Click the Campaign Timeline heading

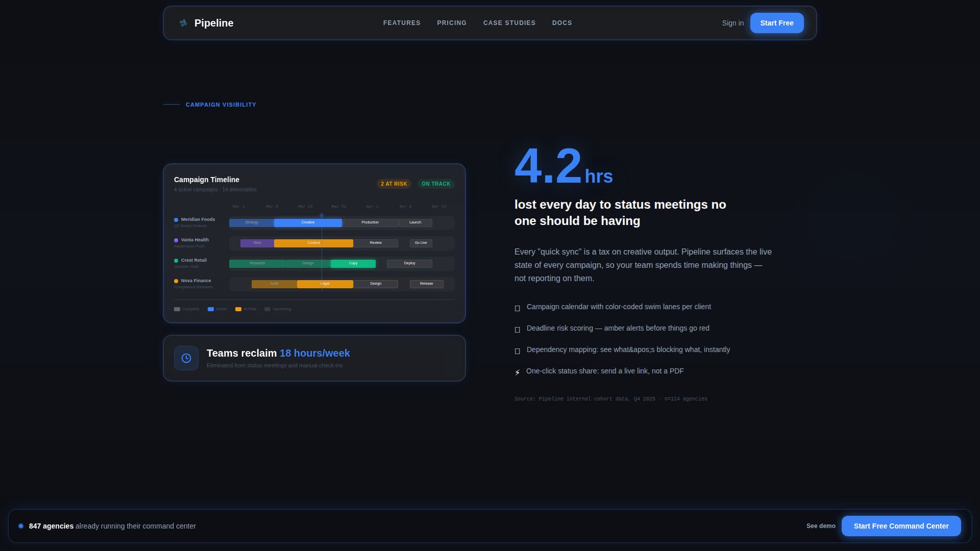[x=207, y=180]
